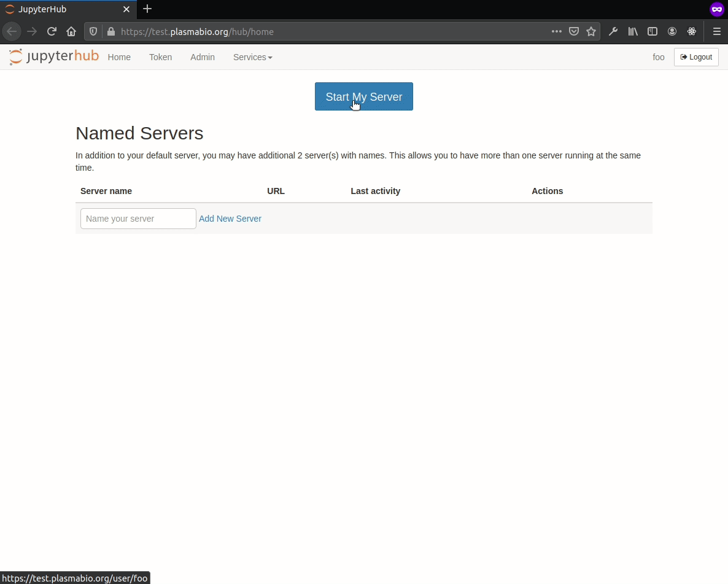Click the private browsing mask icon
Screen dimensions: 728x584
(717, 9)
